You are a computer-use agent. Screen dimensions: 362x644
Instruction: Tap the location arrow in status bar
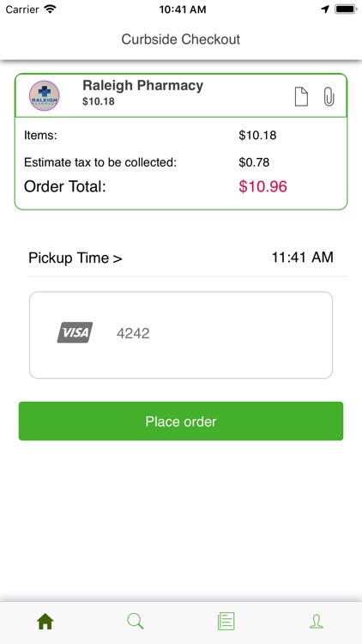325,9
